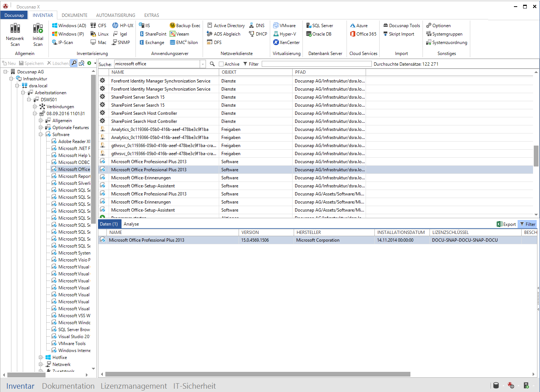
Task: Switch to the INVENTAR ribbon tab
Action: (43, 15)
